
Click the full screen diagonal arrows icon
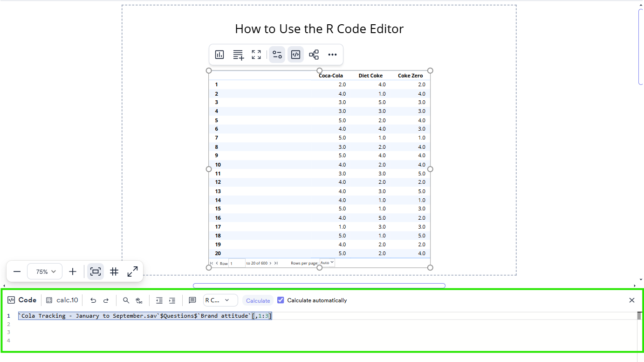(132, 271)
